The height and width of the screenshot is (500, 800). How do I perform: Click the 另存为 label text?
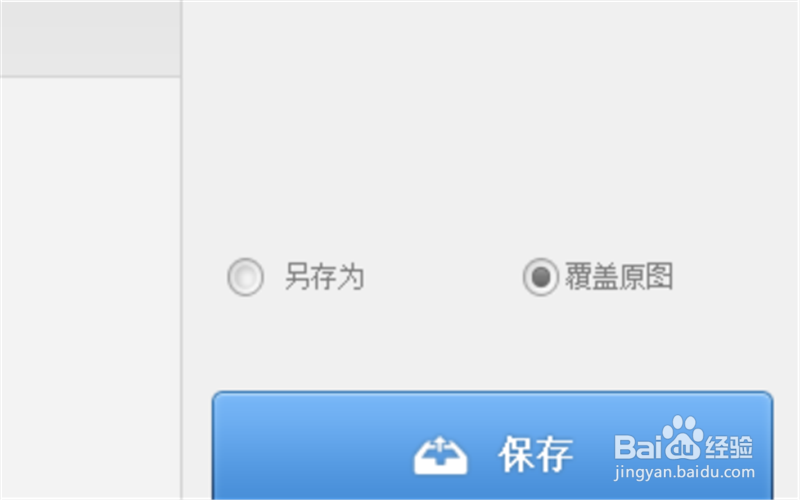point(324,277)
